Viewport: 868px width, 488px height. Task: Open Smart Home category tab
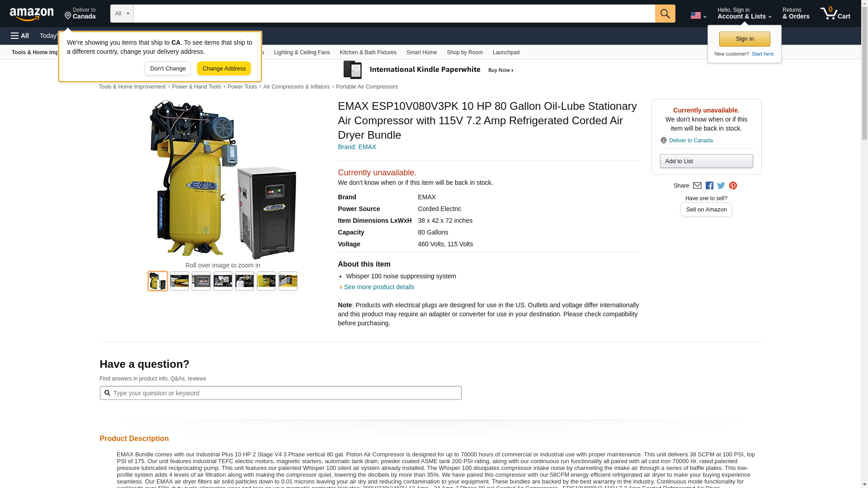[x=421, y=52]
